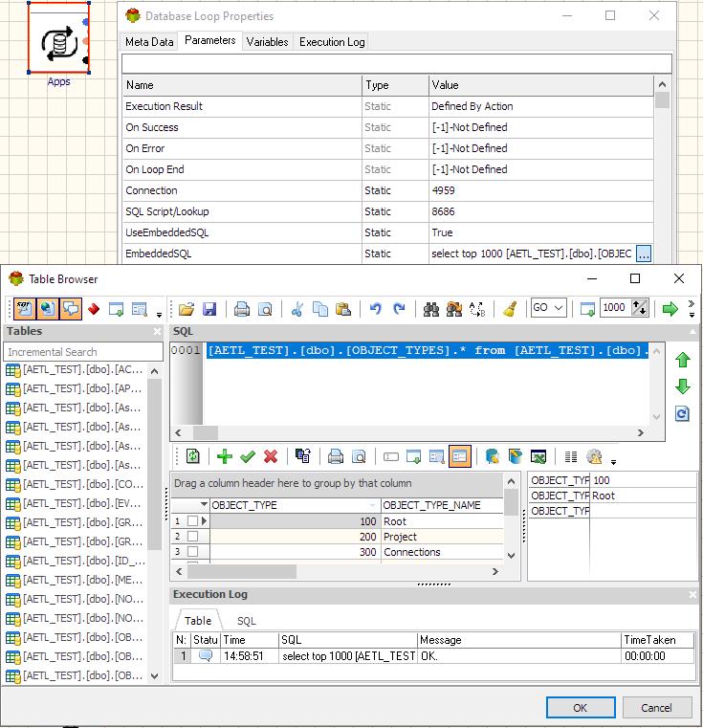Open the Execution Log tab in Properties
Screen dimensions: 703x728
pyautogui.click(x=332, y=42)
